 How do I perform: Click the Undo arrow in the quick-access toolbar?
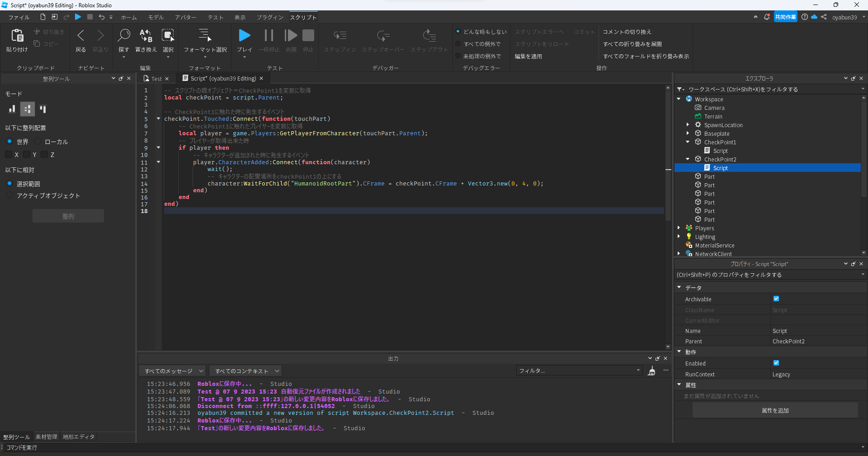(102, 17)
